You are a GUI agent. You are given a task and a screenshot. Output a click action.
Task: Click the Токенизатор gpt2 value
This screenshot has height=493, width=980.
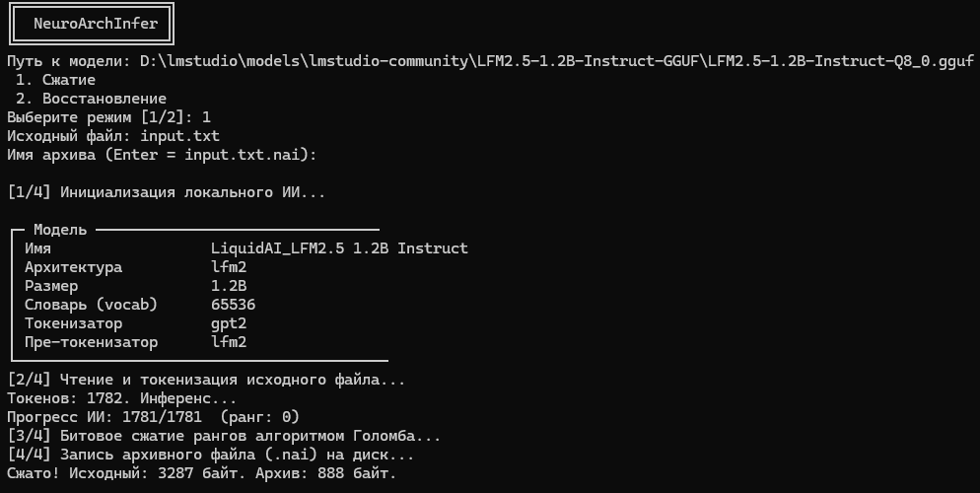click(229, 323)
